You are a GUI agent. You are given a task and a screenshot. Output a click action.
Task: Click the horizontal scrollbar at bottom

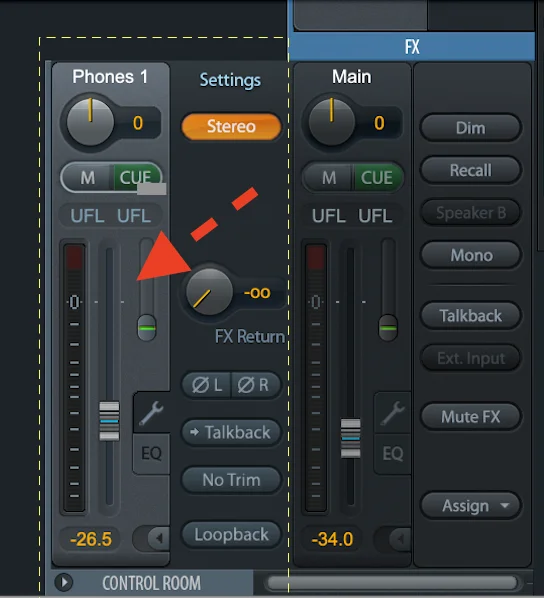coord(392,583)
